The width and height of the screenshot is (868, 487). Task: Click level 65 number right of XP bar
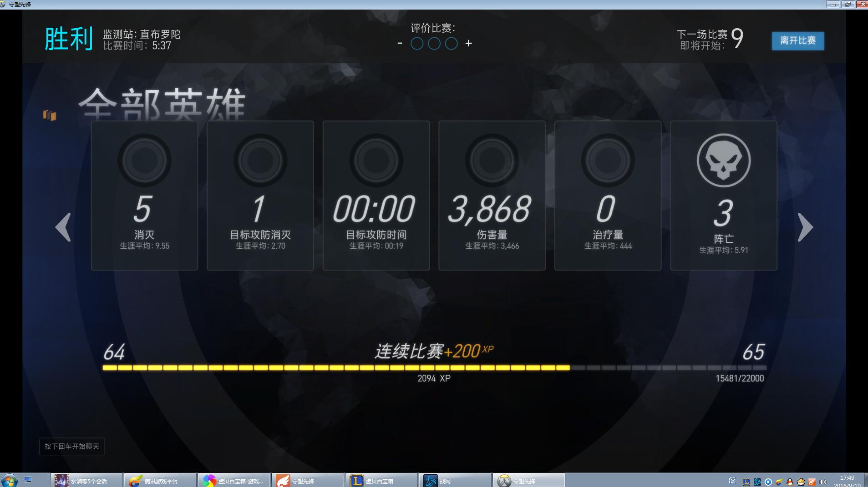pyautogui.click(x=754, y=352)
